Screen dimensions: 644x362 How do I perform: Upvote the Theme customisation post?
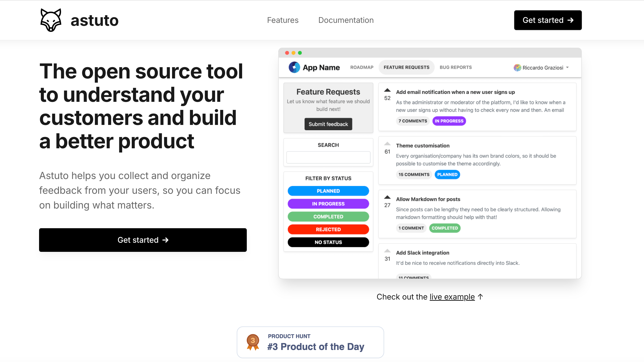(x=387, y=144)
